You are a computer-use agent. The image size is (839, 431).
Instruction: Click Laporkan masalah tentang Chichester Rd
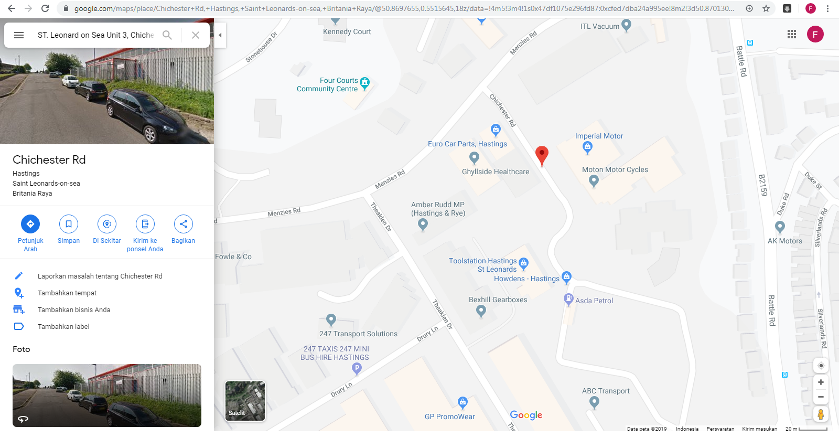(100, 276)
